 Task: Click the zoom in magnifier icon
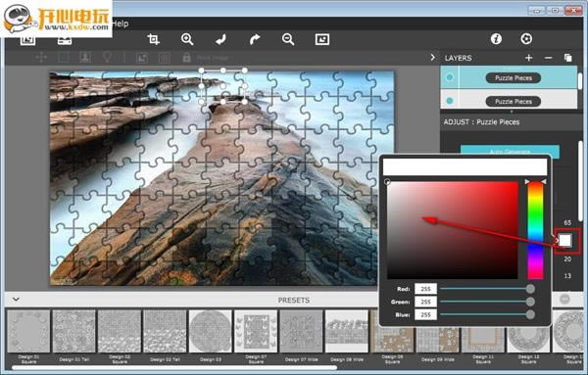tap(187, 39)
